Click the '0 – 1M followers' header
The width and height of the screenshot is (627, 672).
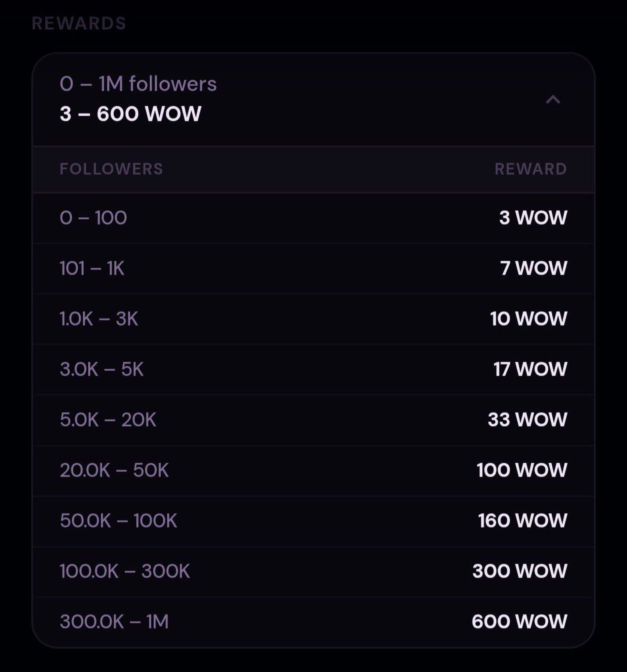[x=138, y=84]
